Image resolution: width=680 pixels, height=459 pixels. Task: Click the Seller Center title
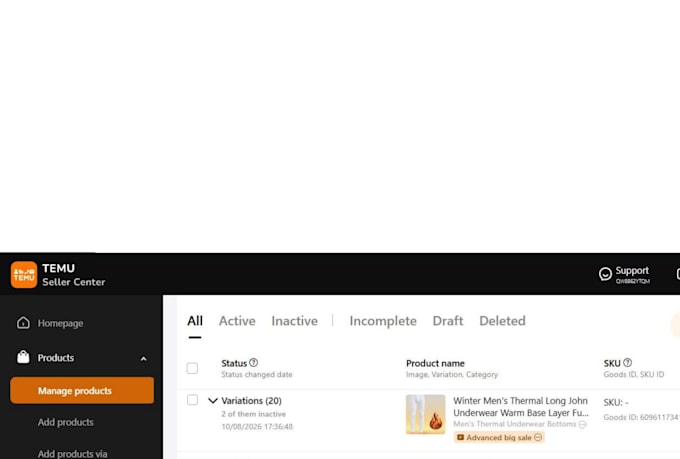click(74, 282)
